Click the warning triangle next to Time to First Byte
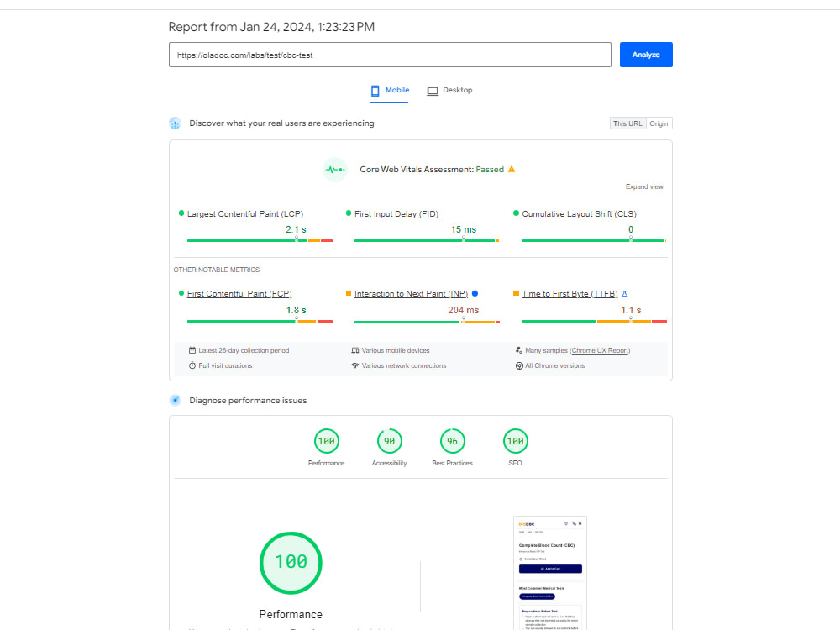This screenshot has width=840, height=630. 623,292
